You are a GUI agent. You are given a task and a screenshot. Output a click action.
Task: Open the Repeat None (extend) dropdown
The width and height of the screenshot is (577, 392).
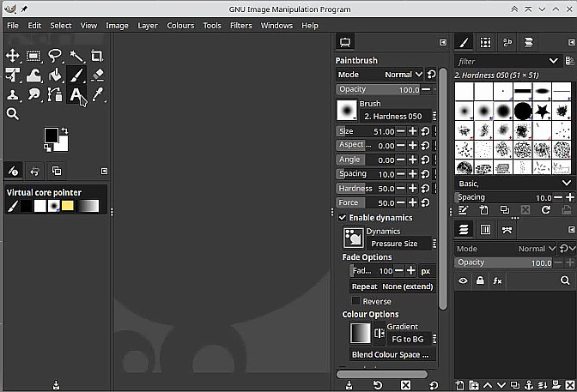click(392, 286)
